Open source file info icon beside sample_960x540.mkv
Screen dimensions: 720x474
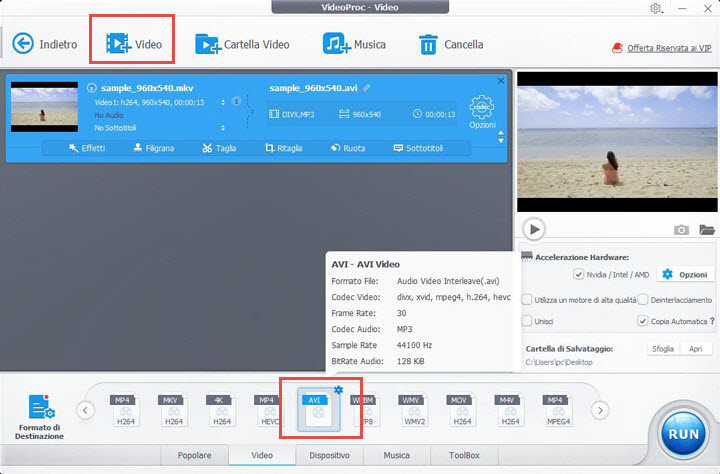tap(92, 88)
